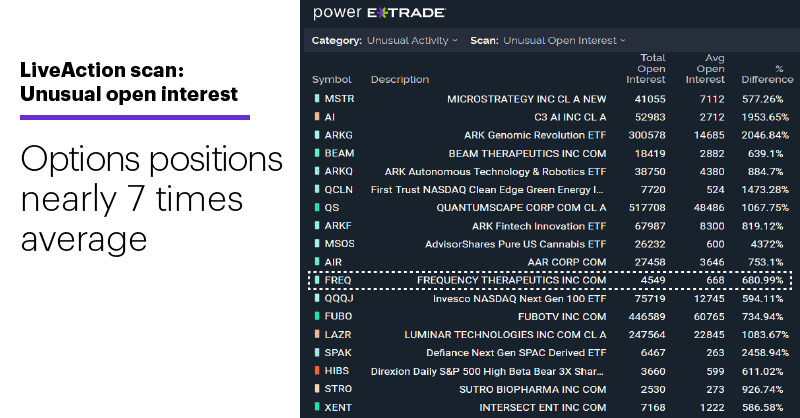Click the color marker beside BEAM
This screenshot has width=800, height=418.
click(x=317, y=153)
